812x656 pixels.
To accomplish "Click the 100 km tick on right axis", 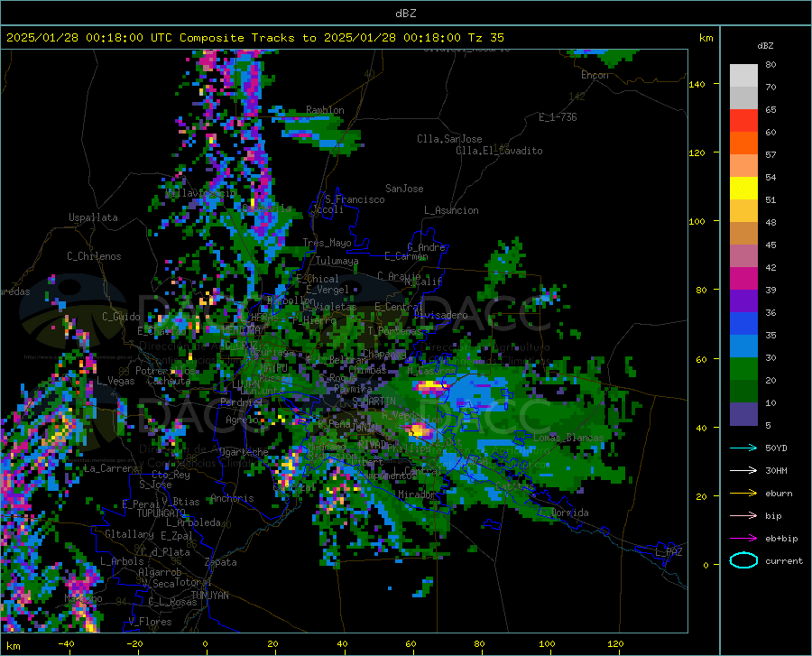I will [x=697, y=222].
